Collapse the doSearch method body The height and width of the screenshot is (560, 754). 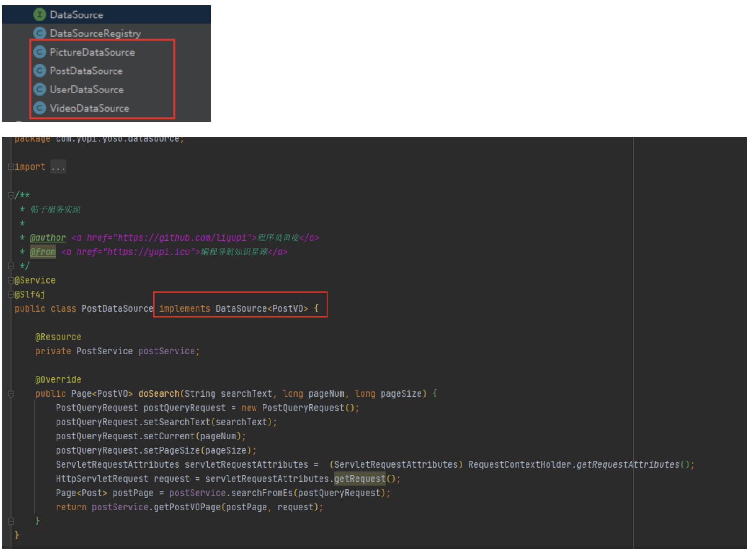(x=11, y=394)
